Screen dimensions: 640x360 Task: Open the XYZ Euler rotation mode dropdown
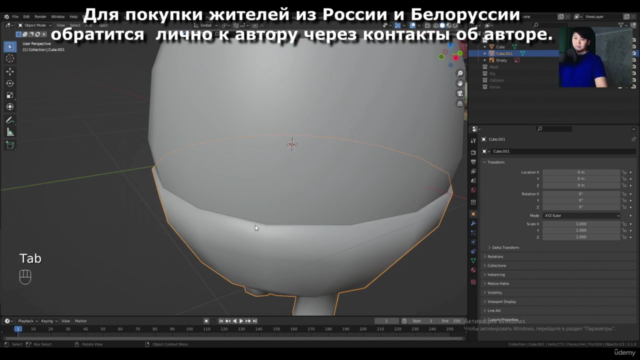click(x=581, y=216)
